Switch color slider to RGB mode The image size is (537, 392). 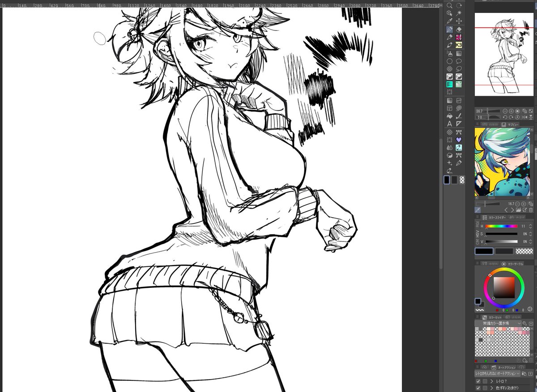[x=477, y=224]
